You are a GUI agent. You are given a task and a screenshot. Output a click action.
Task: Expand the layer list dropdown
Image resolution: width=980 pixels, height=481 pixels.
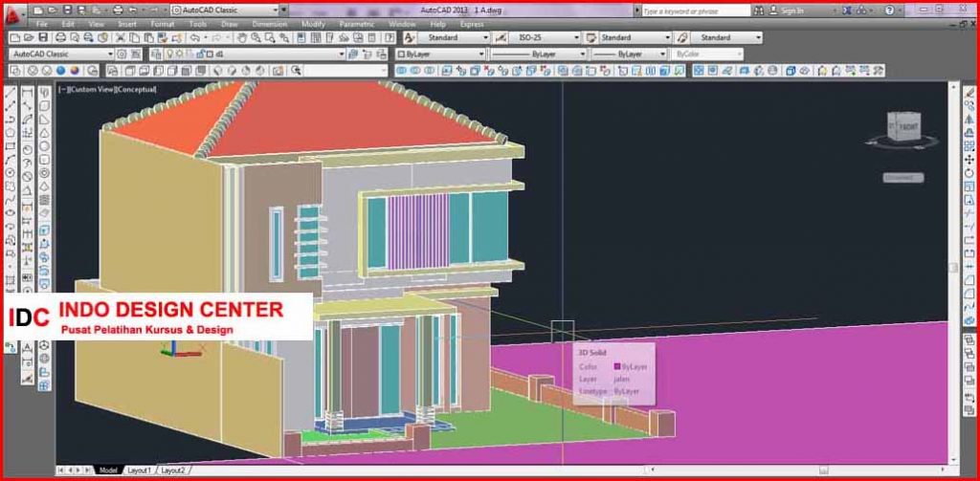[342, 55]
